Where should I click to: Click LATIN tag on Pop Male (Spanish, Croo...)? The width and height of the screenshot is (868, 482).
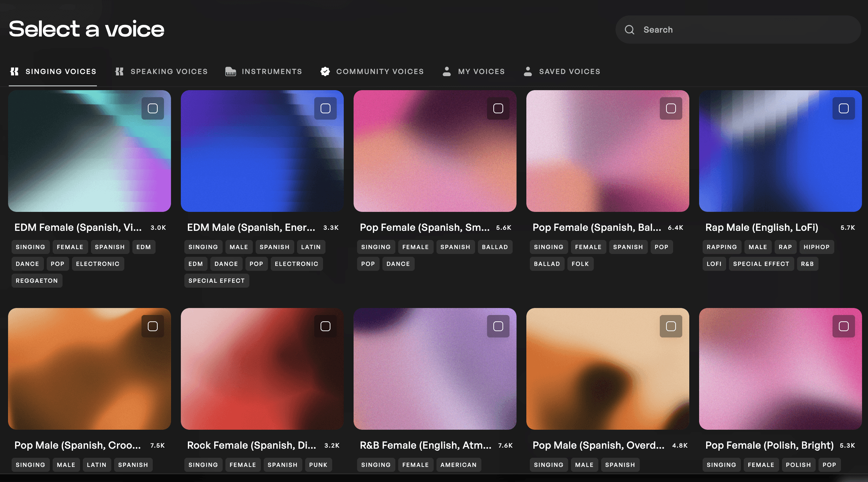pos(97,465)
